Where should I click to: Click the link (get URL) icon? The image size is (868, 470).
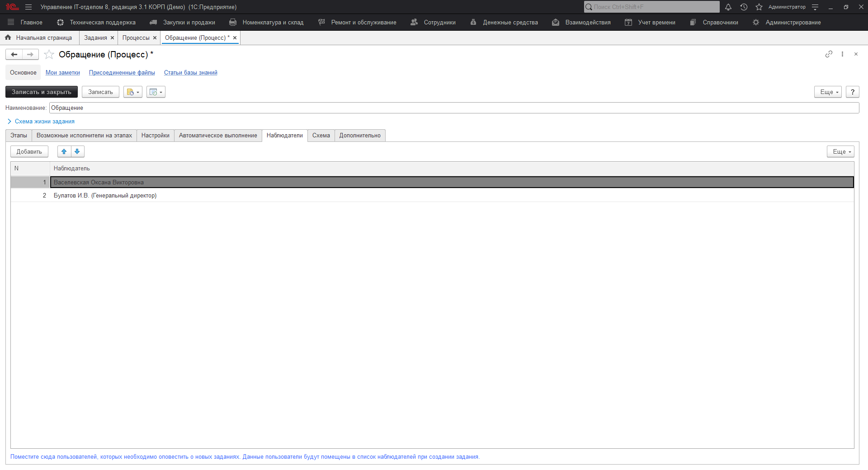[829, 54]
